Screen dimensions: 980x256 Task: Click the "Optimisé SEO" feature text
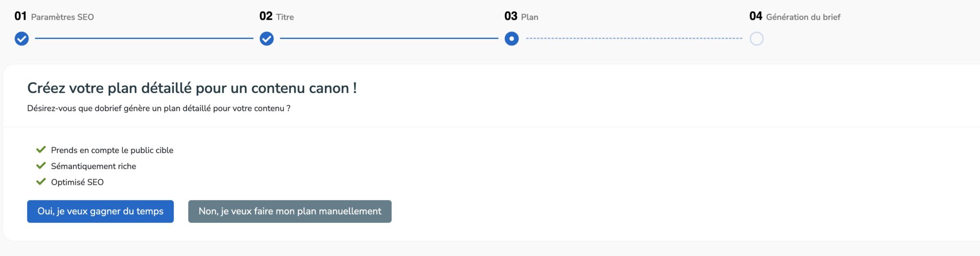[77, 182]
